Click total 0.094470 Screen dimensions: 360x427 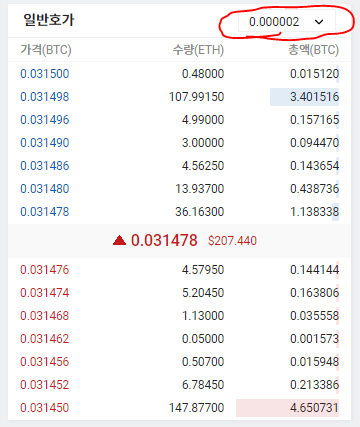314,143
